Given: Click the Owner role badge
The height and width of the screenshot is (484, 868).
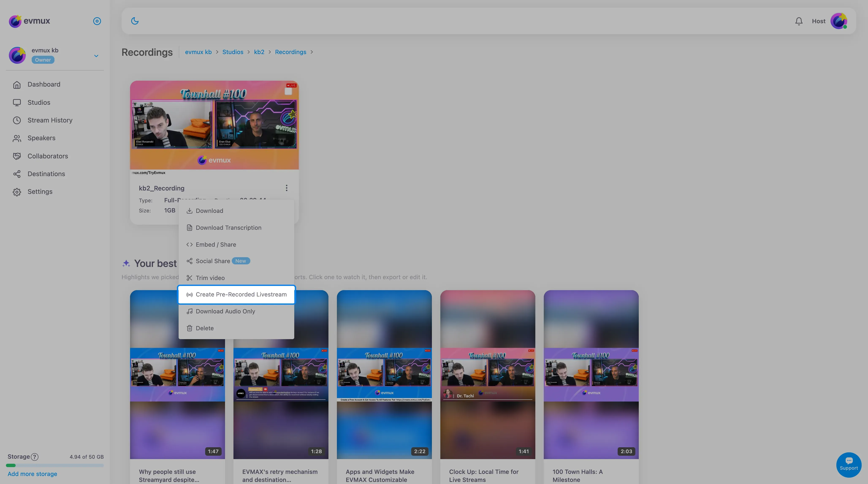Looking at the screenshot, I should pos(43,60).
